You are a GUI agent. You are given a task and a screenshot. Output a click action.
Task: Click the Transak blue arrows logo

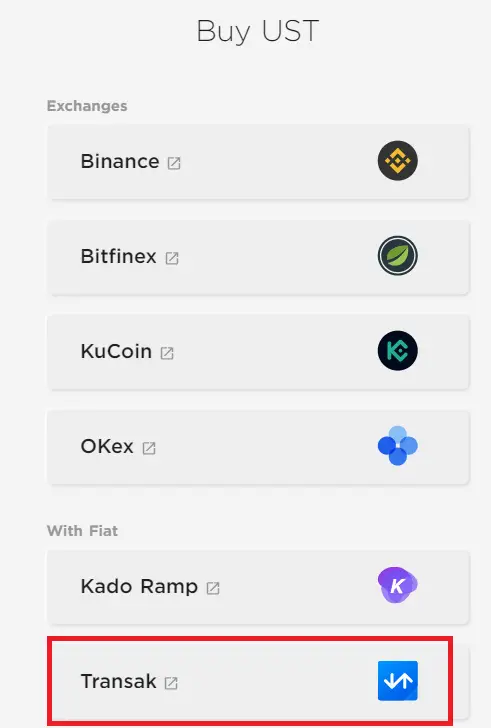point(398,681)
